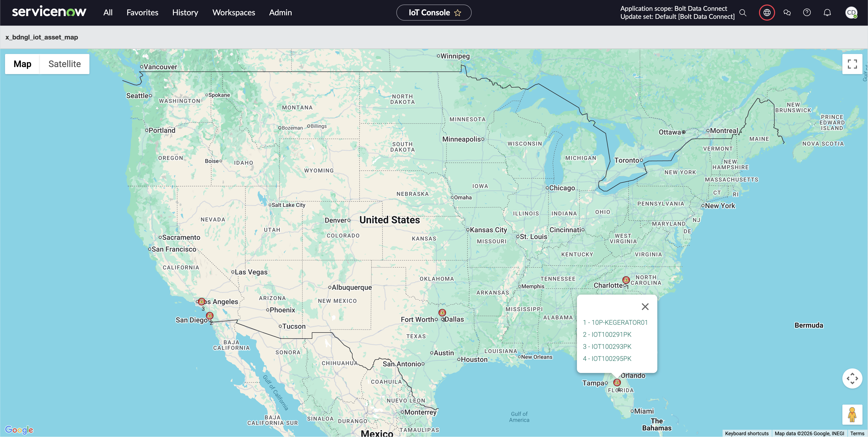
Task: Open the map Terms link
Action: (857, 433)
